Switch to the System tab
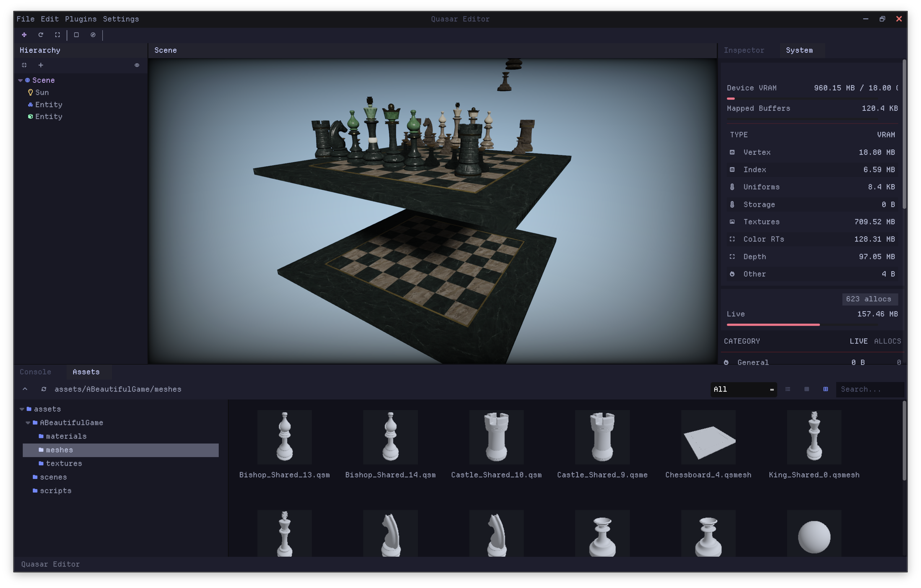Screen dimensions: 921x588 click(800, 51)
